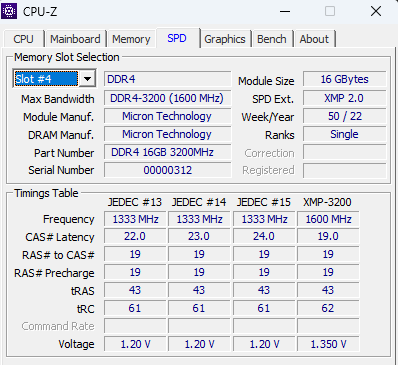
Task: Click the Week/Year value 50 / 22
Action: [345, 116]
